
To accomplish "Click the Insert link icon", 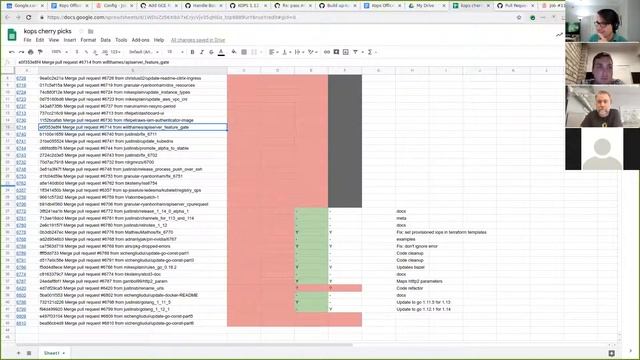I will 327,52.
